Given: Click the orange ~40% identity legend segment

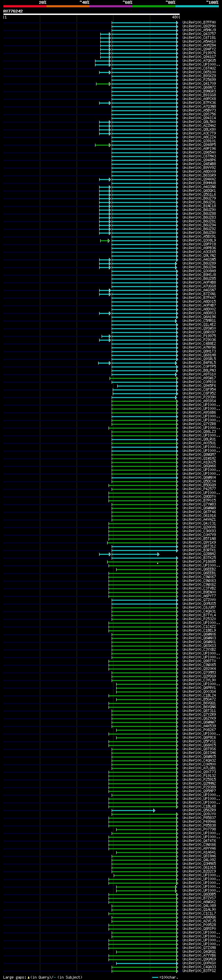Looking at the screenshot, I should point(68,7).
